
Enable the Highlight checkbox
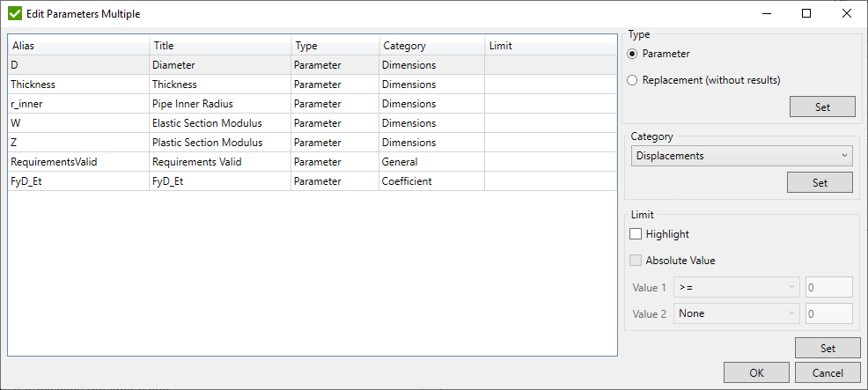[x=636, y=234]
